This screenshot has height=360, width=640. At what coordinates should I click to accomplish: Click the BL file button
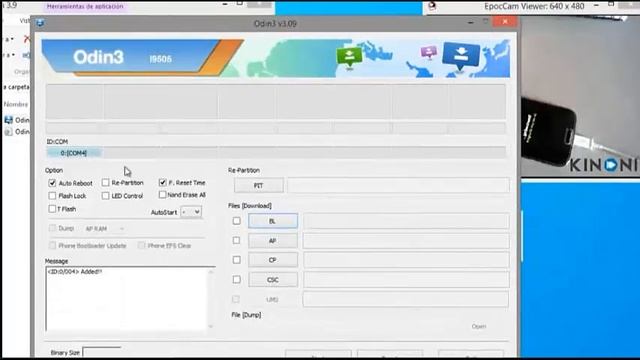273,221
